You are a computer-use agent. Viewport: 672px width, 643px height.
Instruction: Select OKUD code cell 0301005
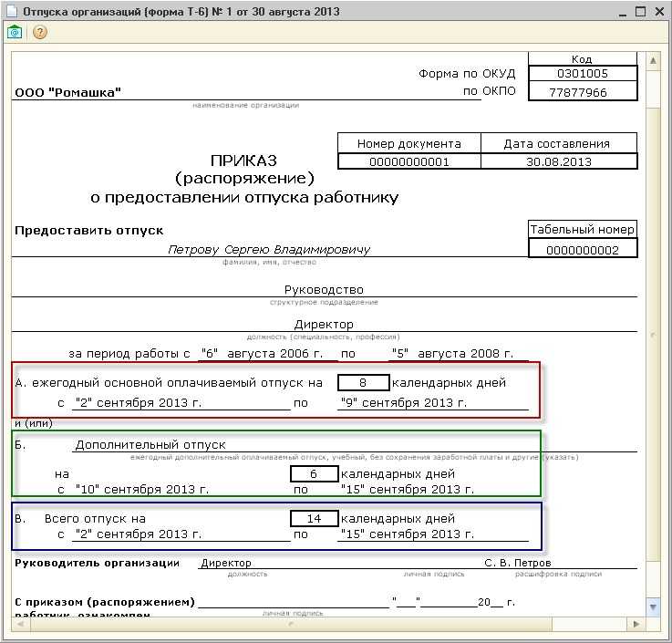point(583,73)
